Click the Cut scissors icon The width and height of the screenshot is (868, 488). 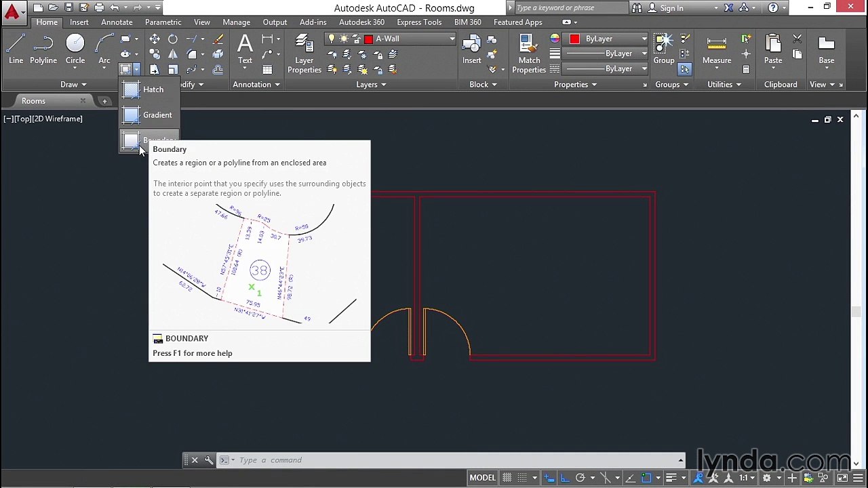pos(797,39)
